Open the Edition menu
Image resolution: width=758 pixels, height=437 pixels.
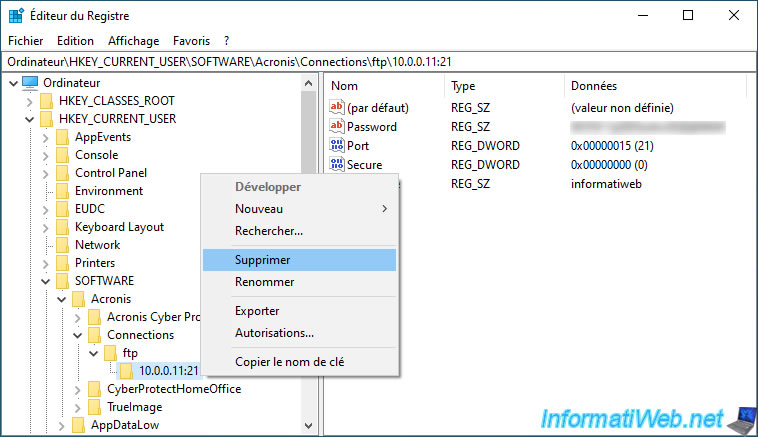75,41
